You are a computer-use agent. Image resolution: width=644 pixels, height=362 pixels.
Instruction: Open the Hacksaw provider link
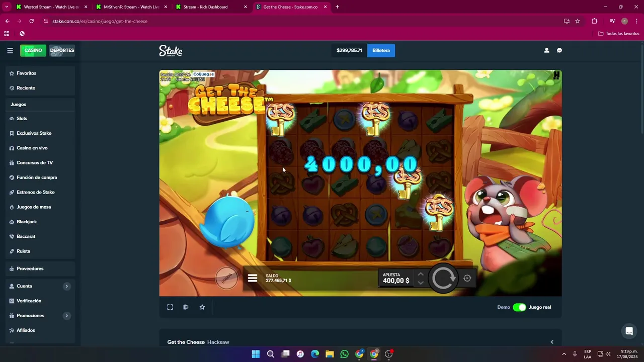point(218,342)
